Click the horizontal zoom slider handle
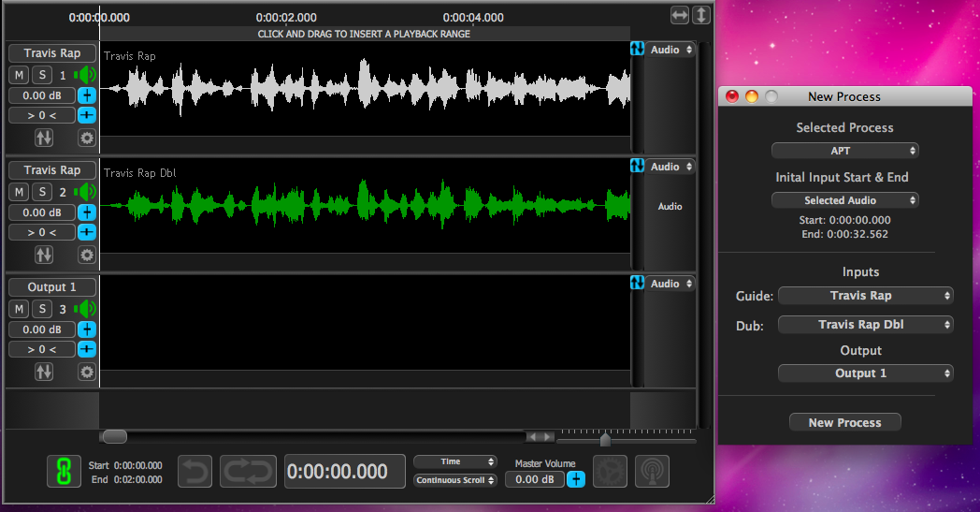 click(x=605, y=439)
